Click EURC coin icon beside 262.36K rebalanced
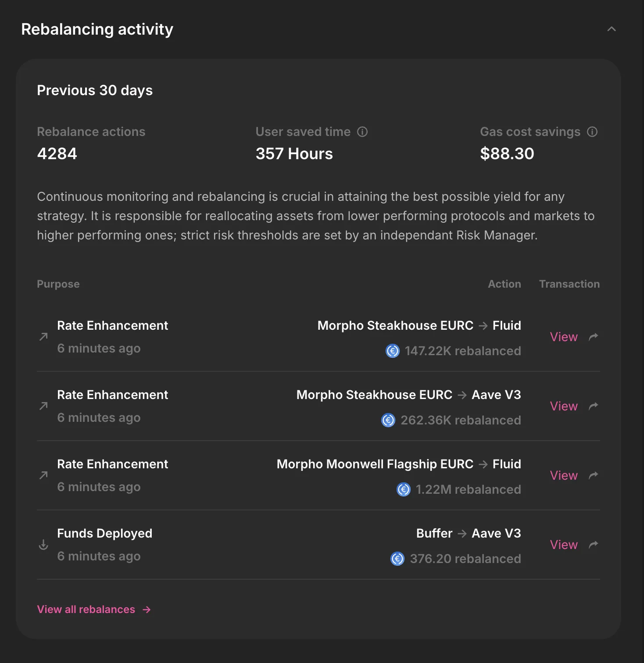 coord(388,420)
